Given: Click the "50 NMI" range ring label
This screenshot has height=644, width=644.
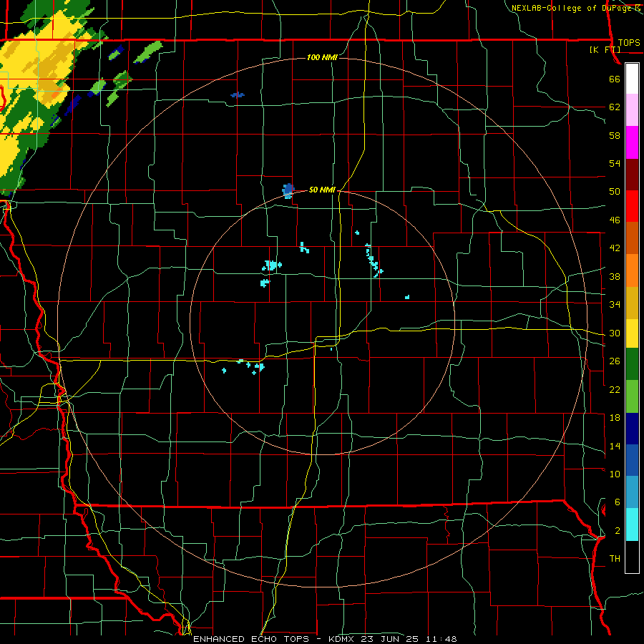Looking at the screenshot, I should pos(322,190).
